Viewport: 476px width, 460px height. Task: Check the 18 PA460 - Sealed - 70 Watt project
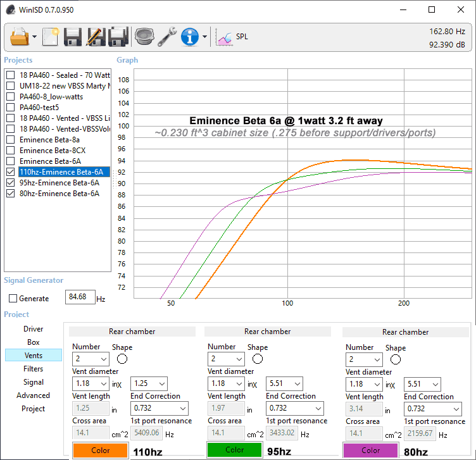(x=11, y=75)
